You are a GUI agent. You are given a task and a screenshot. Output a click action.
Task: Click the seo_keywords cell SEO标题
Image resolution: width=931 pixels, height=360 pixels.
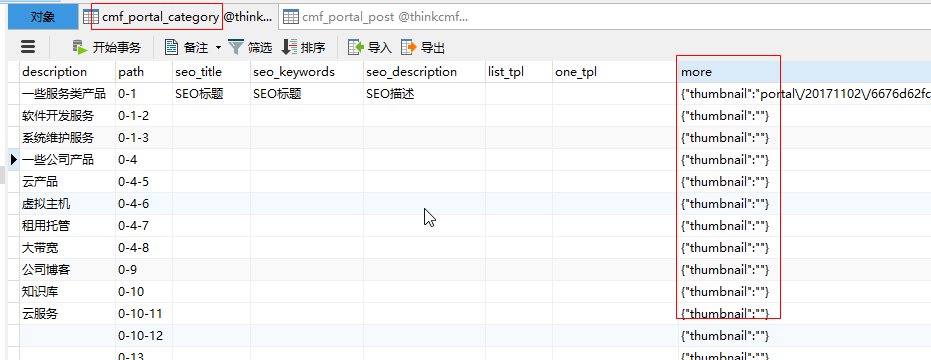pos(307,94)
